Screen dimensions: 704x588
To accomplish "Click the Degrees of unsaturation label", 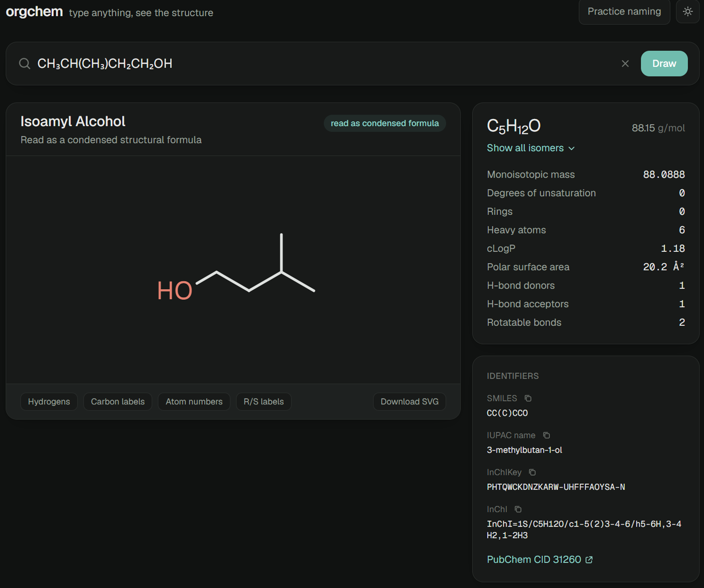I will tap(541, 193).
